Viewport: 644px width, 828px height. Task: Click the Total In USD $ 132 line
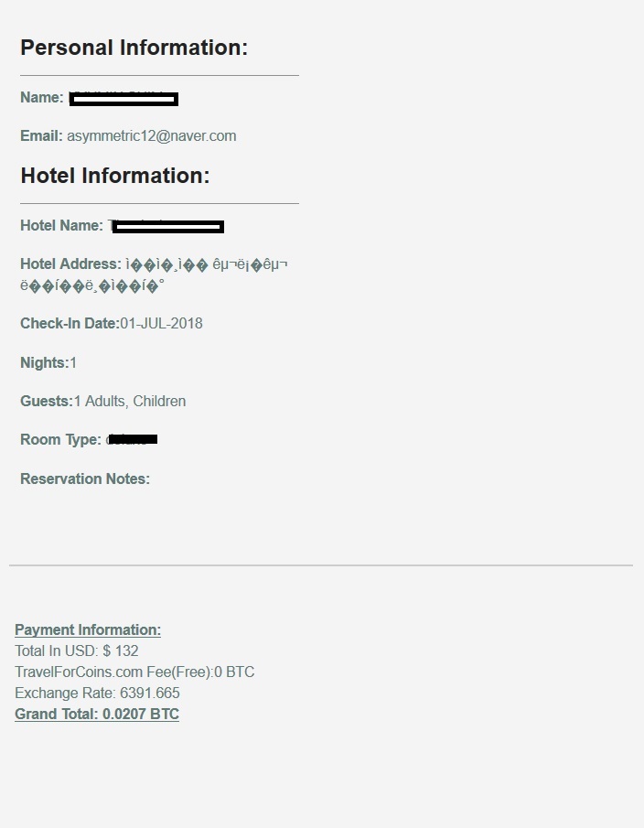pyautogui.click(x=77, y=651)
